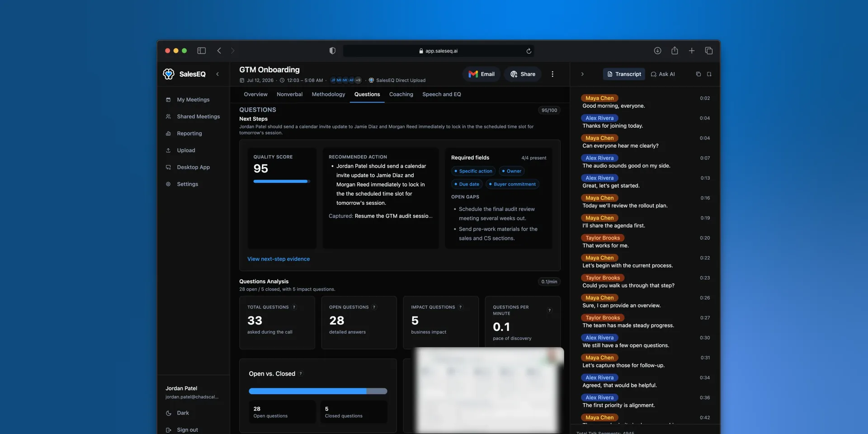This screenshot has height=434, width=868.
Task: Switch to the Nonverbal tab
Action: [290, 94]
